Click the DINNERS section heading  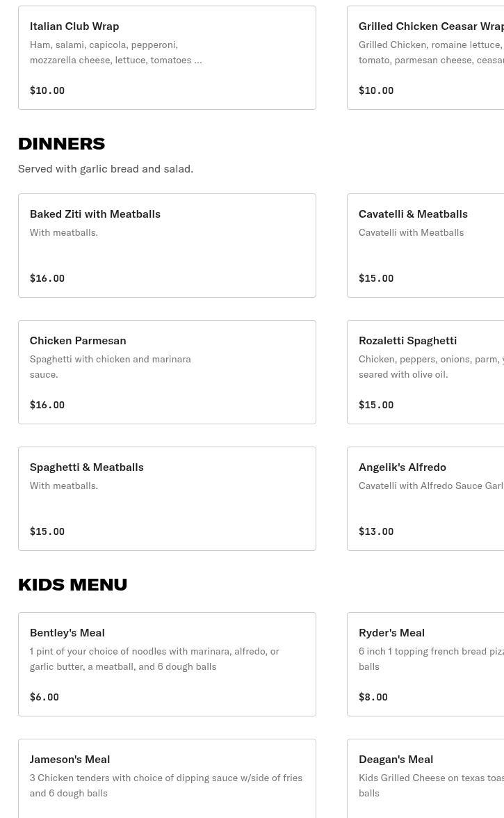point(61,143)
